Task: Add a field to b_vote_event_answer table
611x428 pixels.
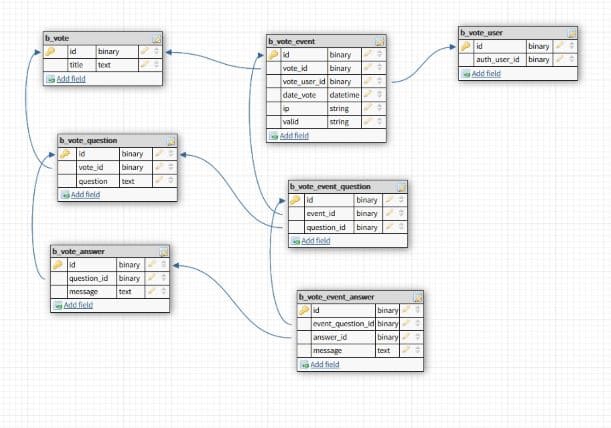Action: (x=324, y=365)
